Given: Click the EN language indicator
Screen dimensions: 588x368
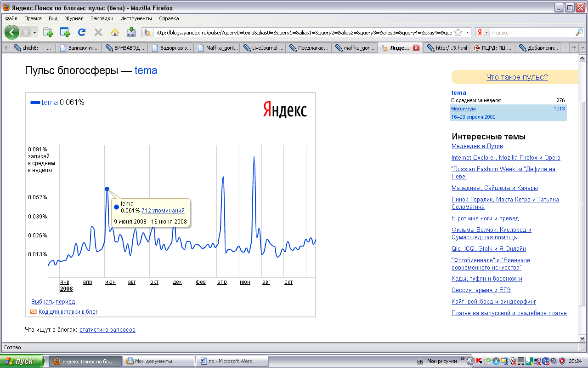Looking at the screenshot, I should 420,362.
